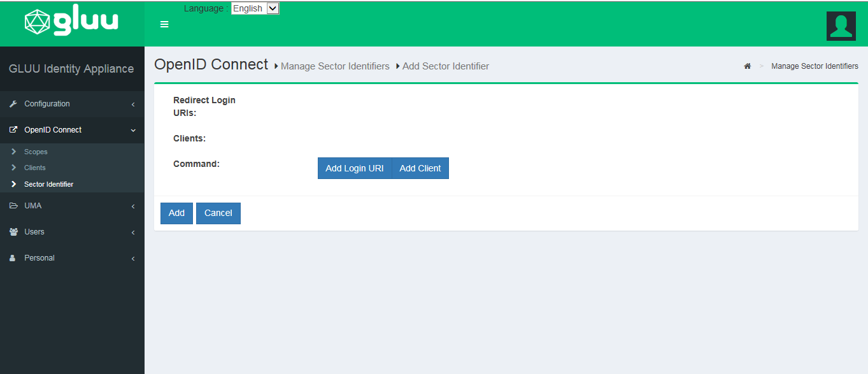Open Clients in the sidebar
This screenshot has height=374, width=868.
tap(35, 168)
